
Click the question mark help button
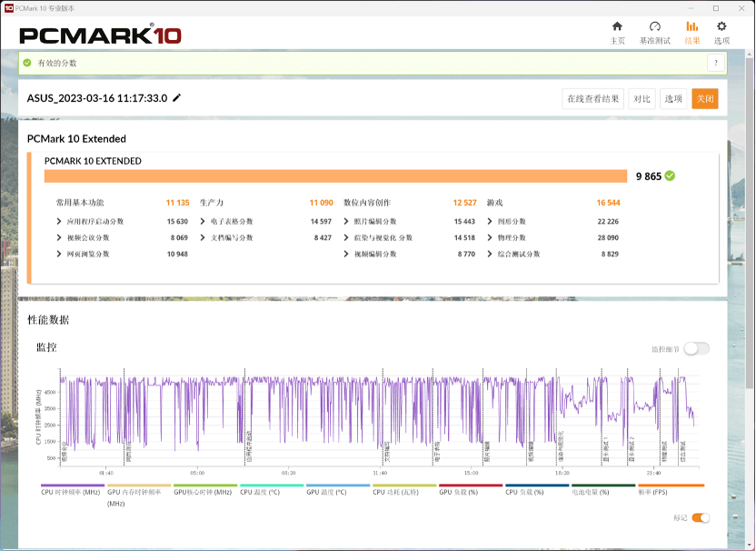click(716, 63)
